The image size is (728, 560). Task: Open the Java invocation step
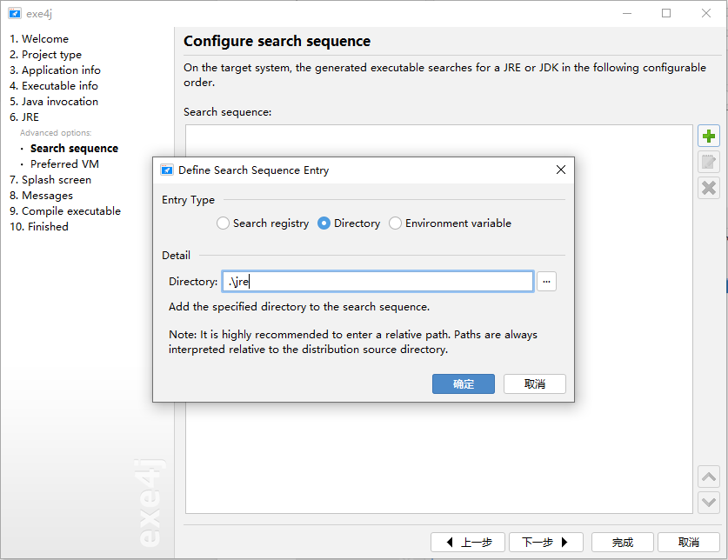(x=54, y=102)
